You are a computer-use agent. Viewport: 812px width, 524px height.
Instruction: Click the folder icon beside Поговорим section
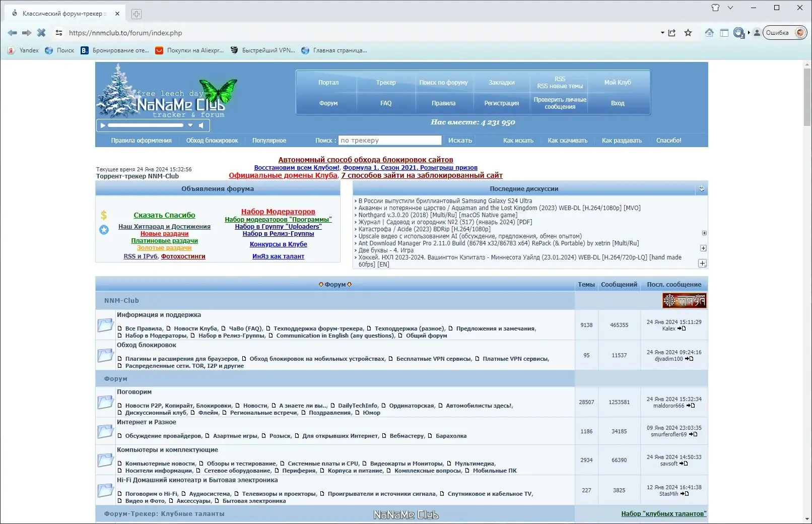105,402
